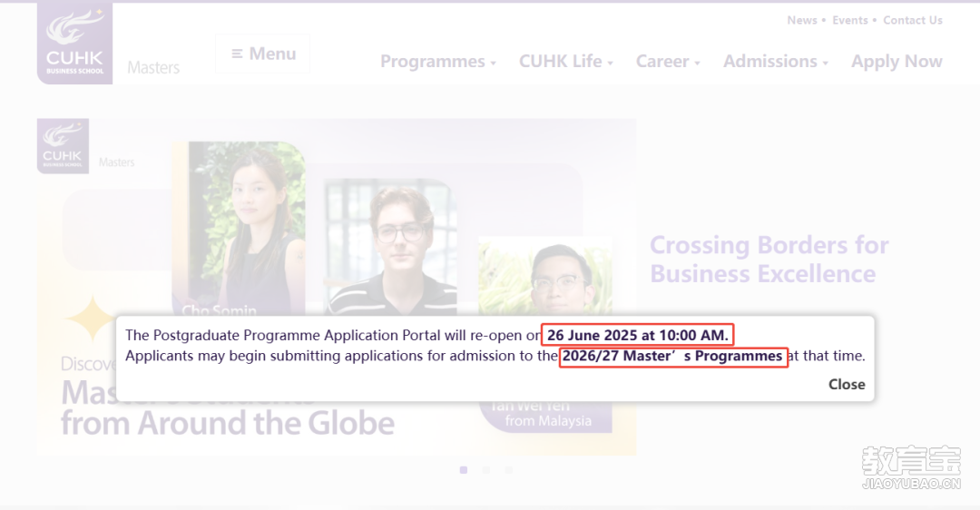Click the CUHK logo inside the banner image
The image size is (980, 510).
click(x=63, y=145)
